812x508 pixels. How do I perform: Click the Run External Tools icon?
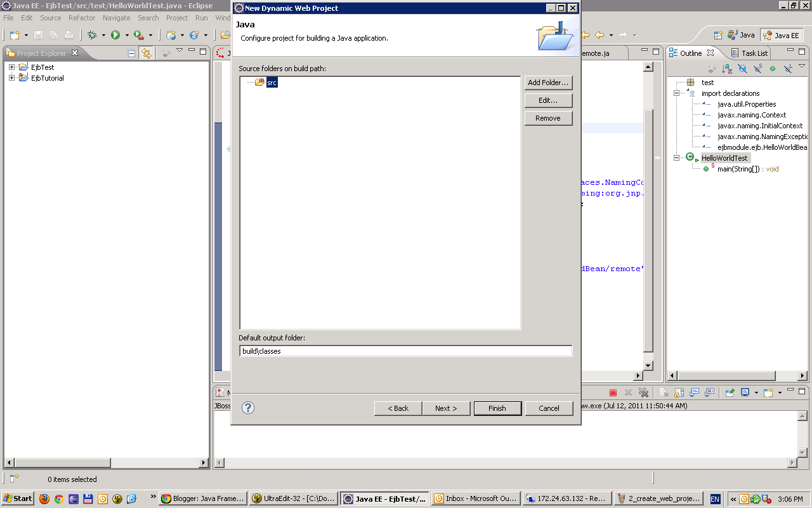pyautogui.click(x=138, y=35)
